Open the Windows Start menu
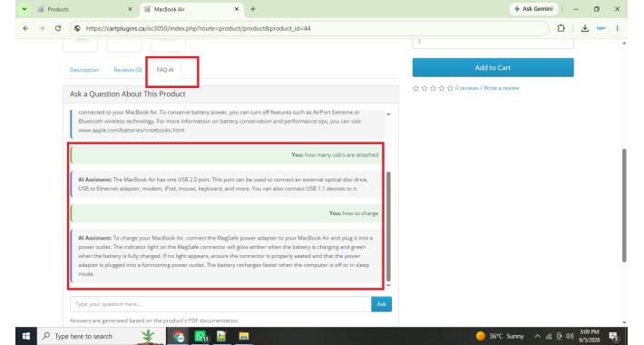Image resolution: width=644 pixels, height=345 pixels. [26, 336]
